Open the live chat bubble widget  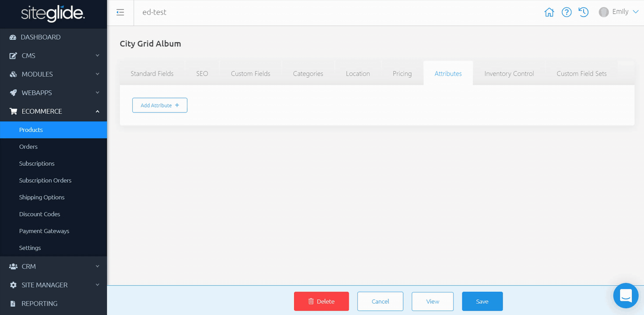click(626, 295)
